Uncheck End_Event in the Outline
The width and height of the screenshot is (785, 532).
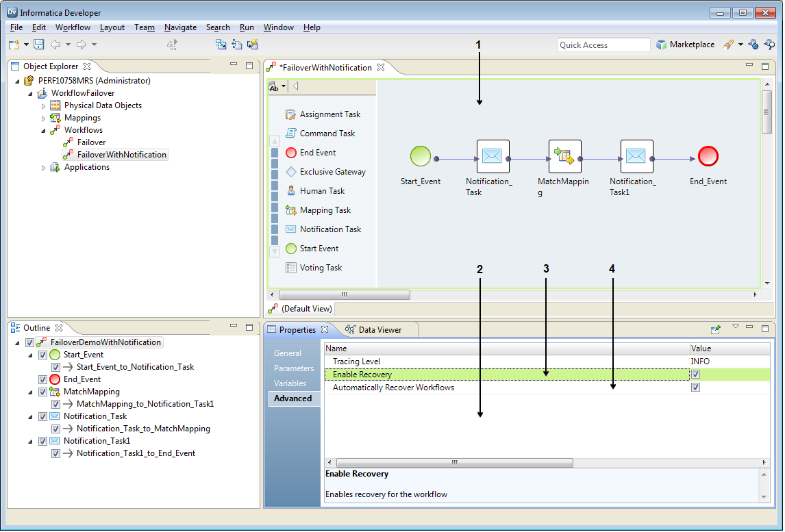point(42,379)
